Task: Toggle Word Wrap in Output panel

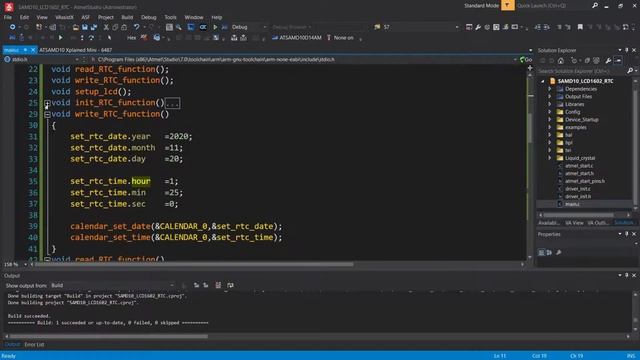Action: tap(230, 285)
